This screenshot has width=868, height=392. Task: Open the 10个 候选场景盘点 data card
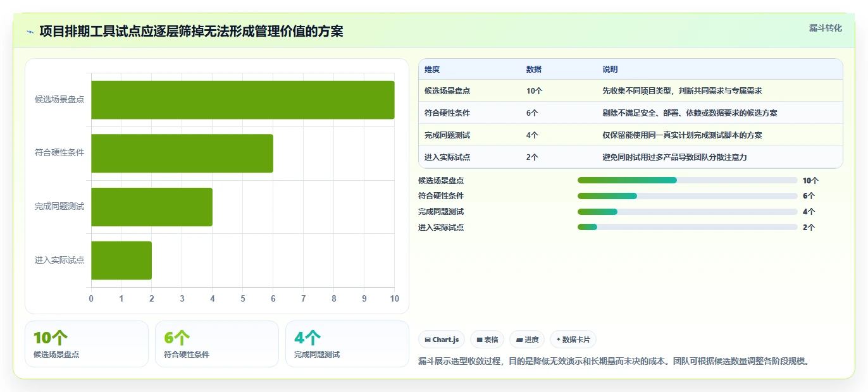(87, 344)
